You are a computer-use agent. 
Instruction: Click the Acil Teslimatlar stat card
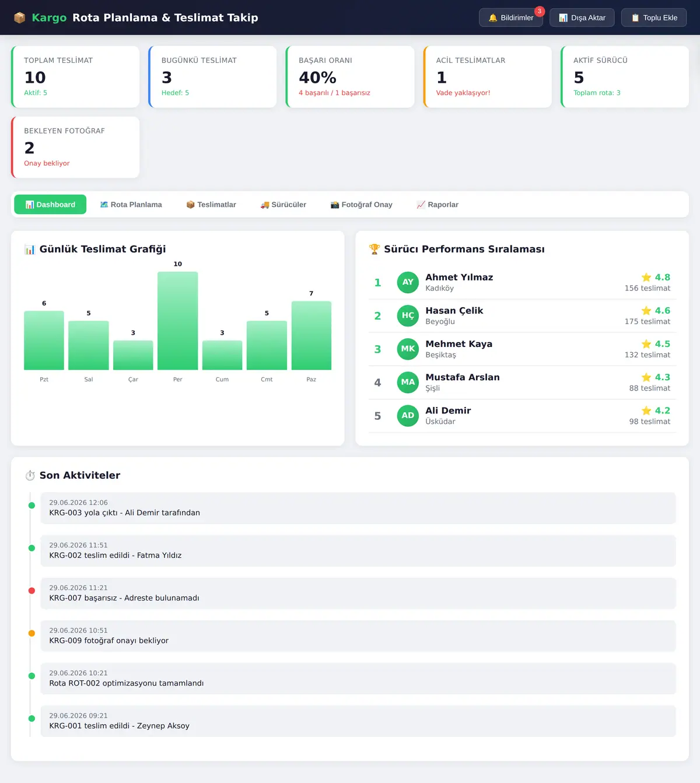(x=487, y=77)
